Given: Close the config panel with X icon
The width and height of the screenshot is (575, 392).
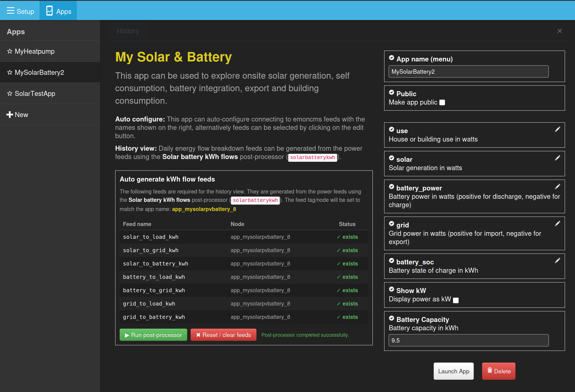Looking at the screenshot, I should point(560,31).
